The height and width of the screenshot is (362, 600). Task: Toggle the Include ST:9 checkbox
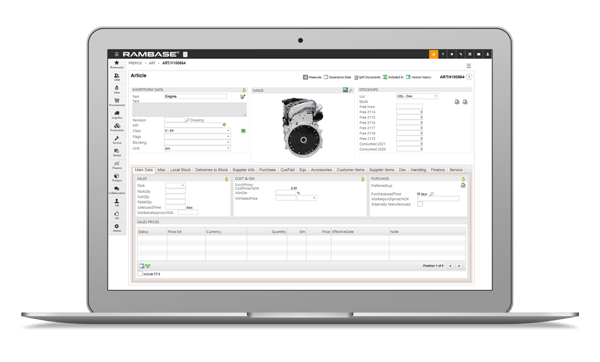coord(140,274)
